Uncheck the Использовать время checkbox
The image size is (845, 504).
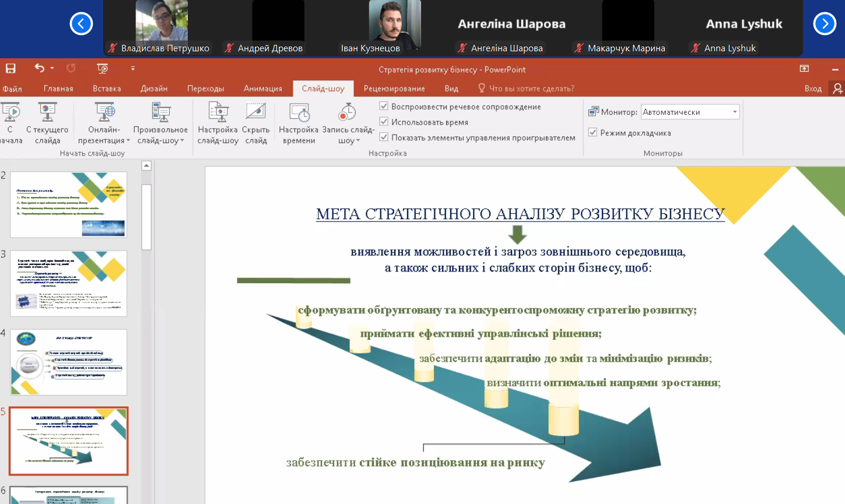384,122
